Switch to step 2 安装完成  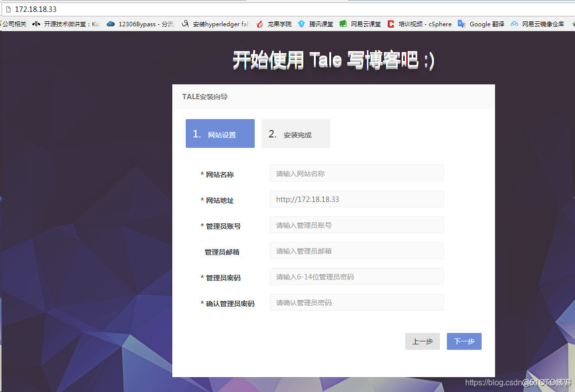coord(295,133)
